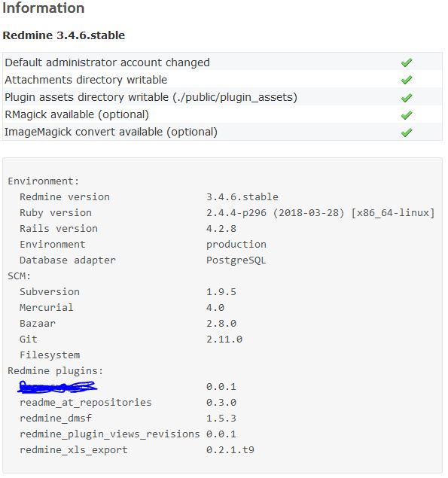Viewport: 448px width, 478px height.
Task: Click checkmark for ImageMagick convert available
Action: pos(407,132)
